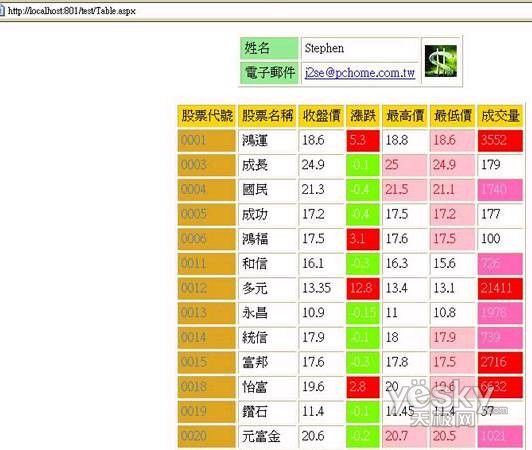Click stock name 鑽石

255,412
